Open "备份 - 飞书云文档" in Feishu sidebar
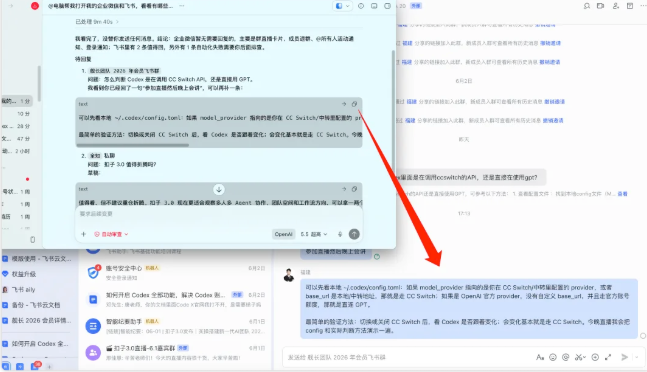Image resolution: width=647 pixels, height=372 pixels. click(32, 305)
